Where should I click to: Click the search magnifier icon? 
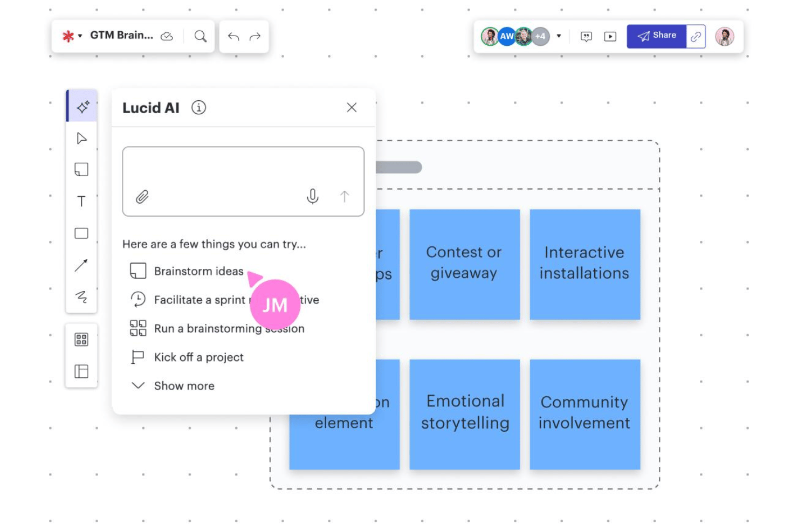click(201, 36)
